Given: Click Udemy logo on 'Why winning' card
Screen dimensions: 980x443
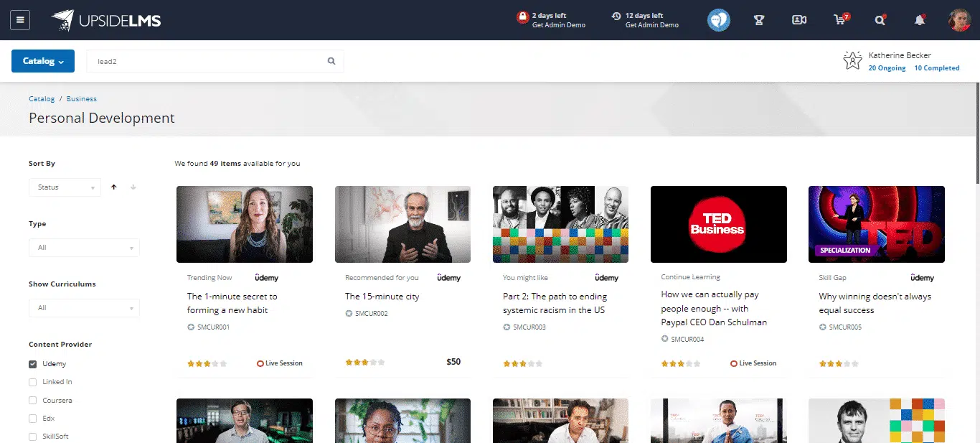Looking at the screenshot, I should pos(922,278).
